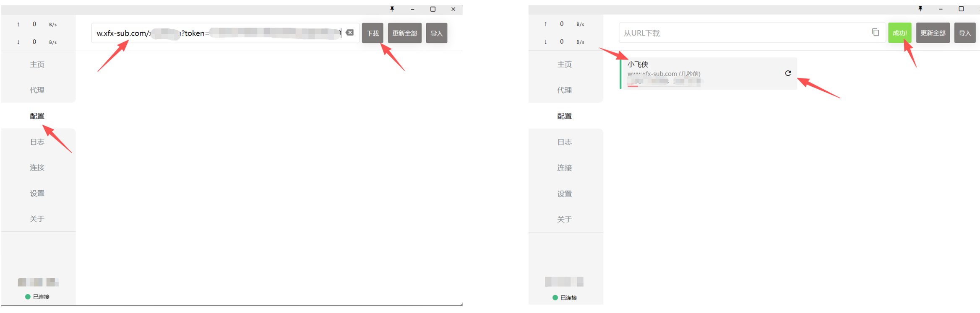Close the window with the token URL
980x313 pixels.
point(453,9)
